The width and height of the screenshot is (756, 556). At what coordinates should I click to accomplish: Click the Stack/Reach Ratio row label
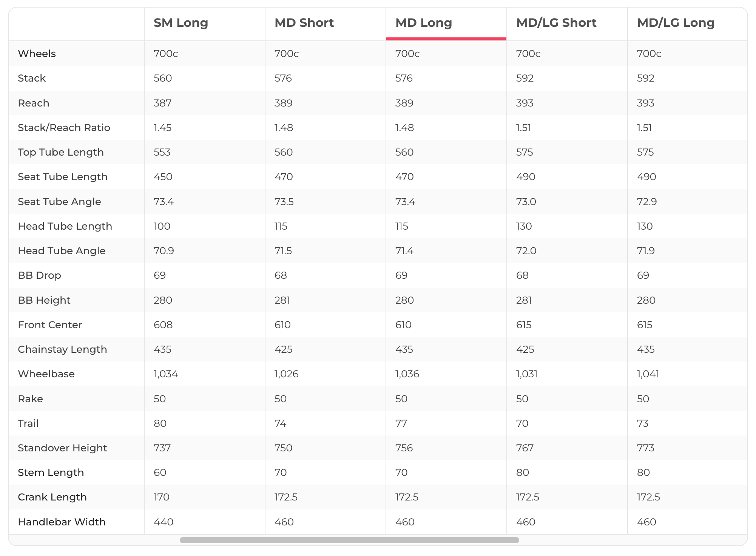point(64,128)
